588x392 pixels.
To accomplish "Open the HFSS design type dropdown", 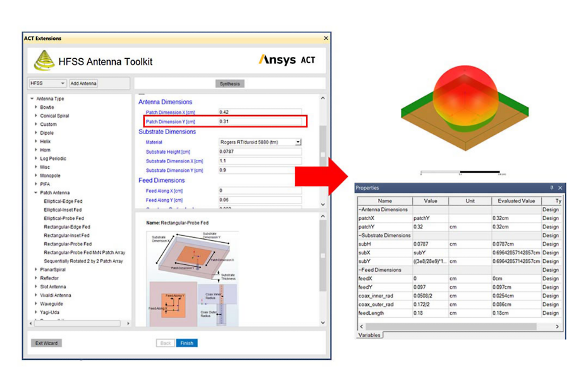I will (47, 83).
